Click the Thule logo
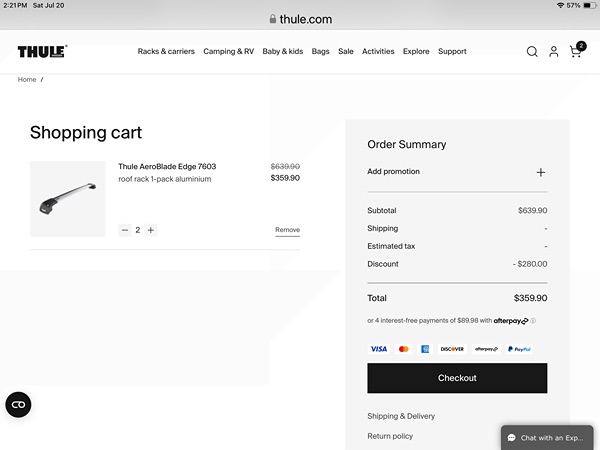This screenshot has width=600, height=450. click(x=42, y=52)
